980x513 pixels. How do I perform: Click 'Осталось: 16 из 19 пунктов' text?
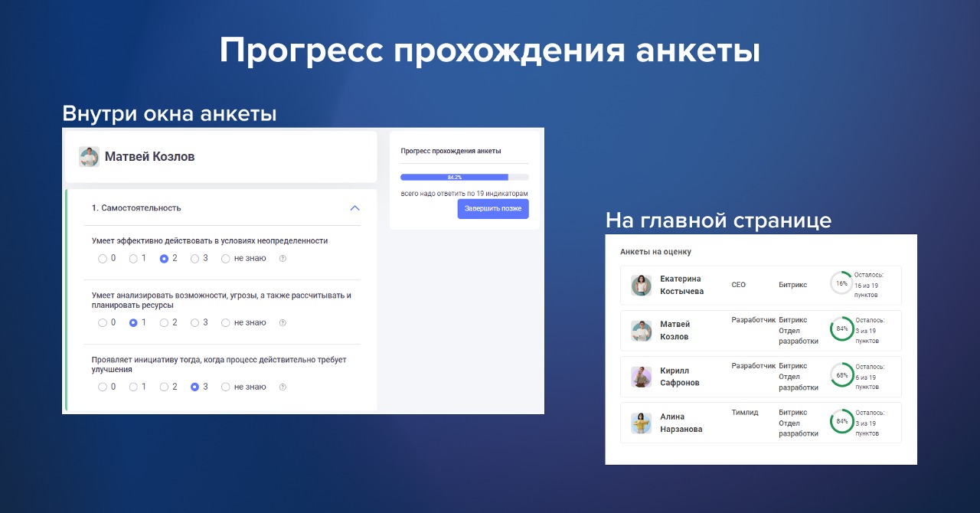click(869, 285)
